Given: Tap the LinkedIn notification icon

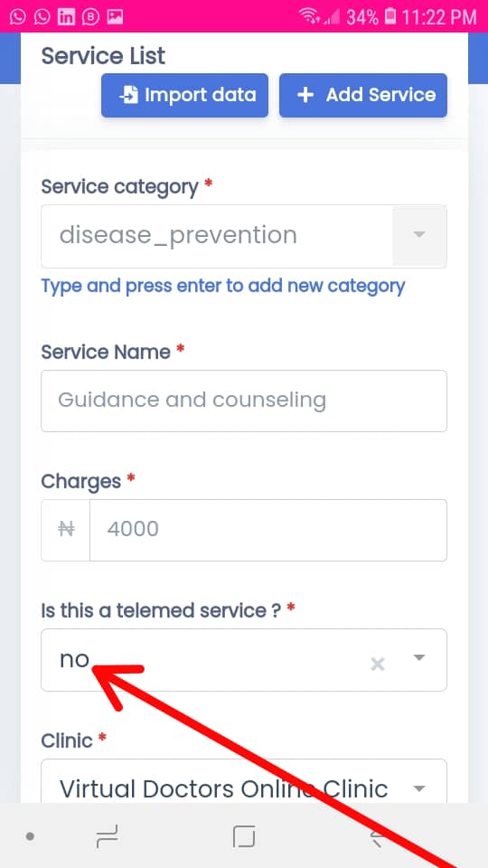Looking at the screenshot, I should pos(66,16).
